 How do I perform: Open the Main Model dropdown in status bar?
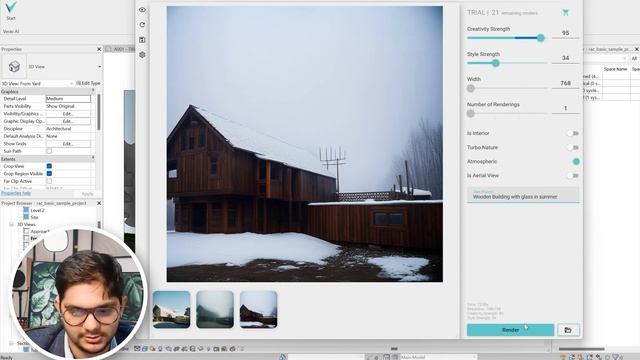click(437, 357)
